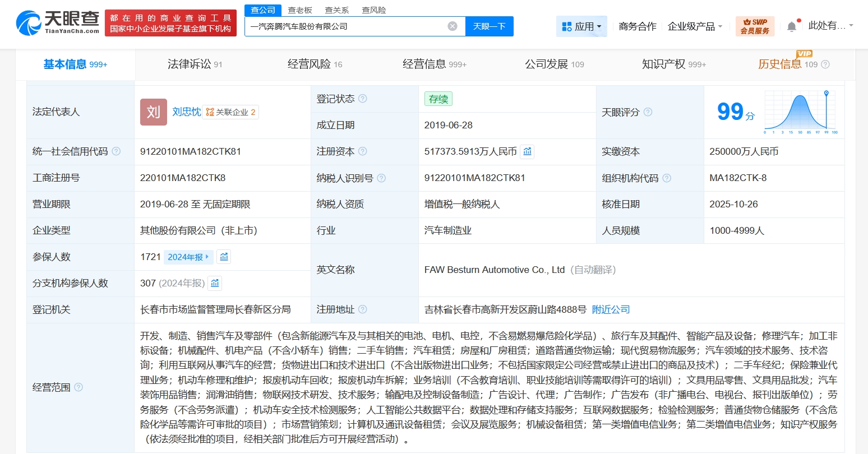868x454 pixels.
Task: Open the 此处有 account dropdown
Action: click(x=831, y=25)
